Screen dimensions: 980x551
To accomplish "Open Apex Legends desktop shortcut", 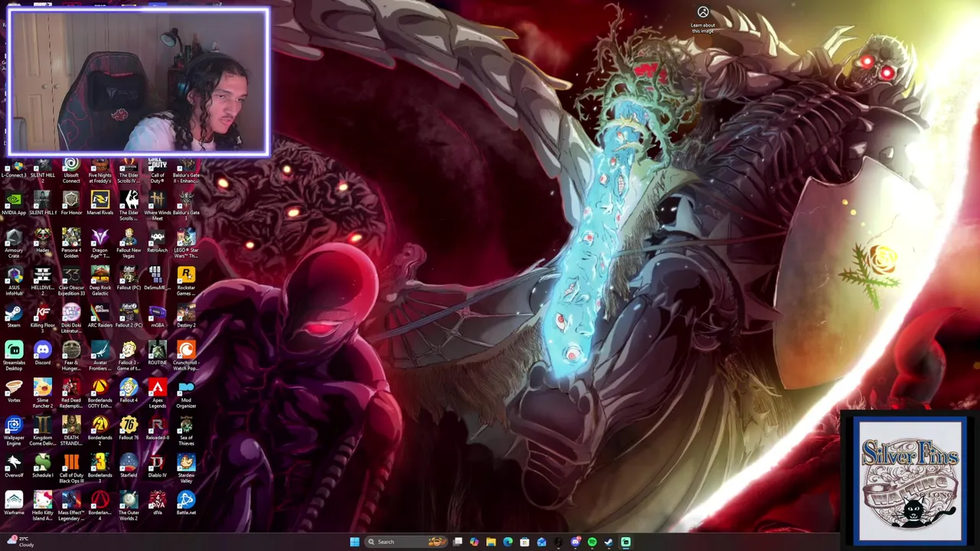I will [157, 394].
